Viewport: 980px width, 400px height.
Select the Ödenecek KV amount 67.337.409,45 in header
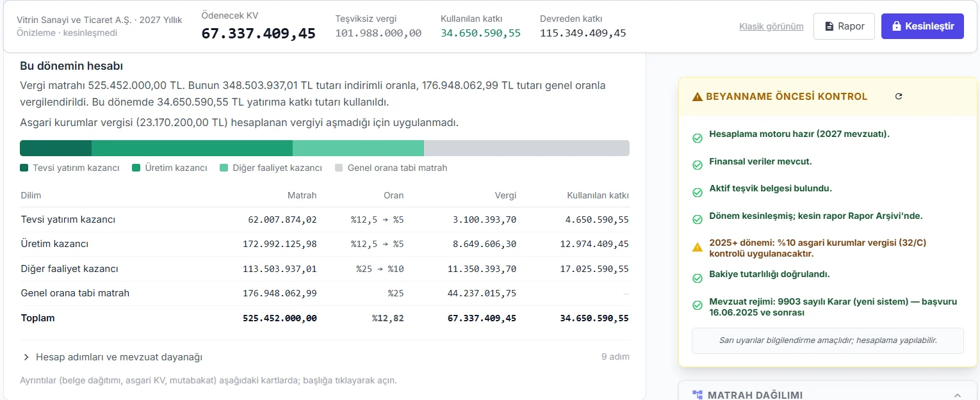259,34
